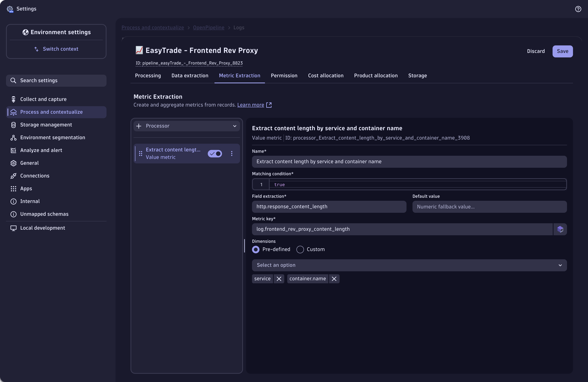Open the help icon in top right
Screen dimensions: 588x382
tap(578, 9)
